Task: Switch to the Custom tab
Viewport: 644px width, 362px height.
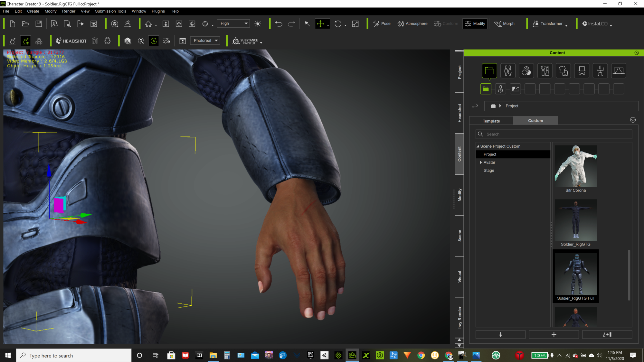Action: (x=535, y=121)
